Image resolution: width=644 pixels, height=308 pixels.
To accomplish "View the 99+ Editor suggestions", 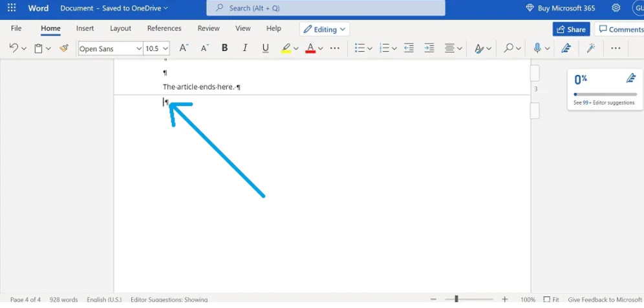I will tap(604, 103).
